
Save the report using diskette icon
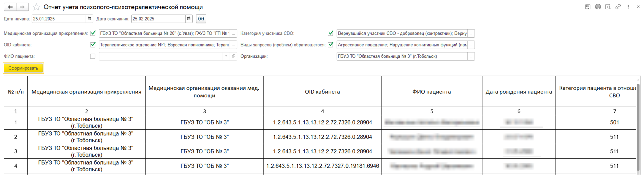pos(587,7)
